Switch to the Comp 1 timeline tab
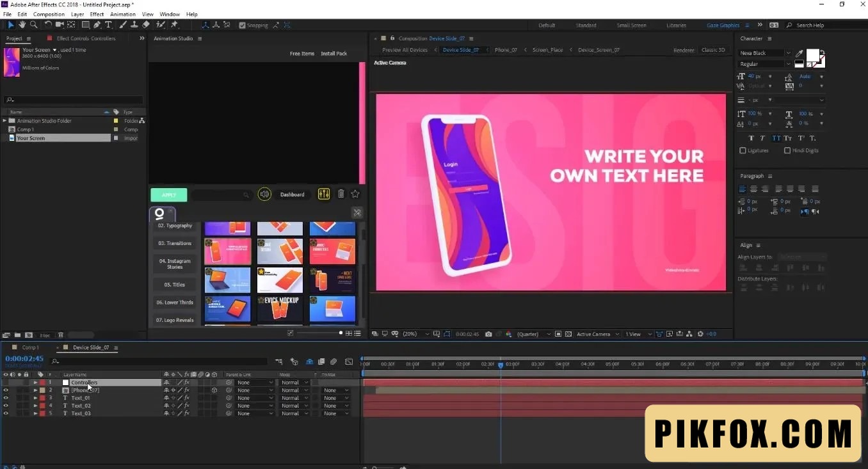This screenshot has width=868, height=469. click(30, 347)
